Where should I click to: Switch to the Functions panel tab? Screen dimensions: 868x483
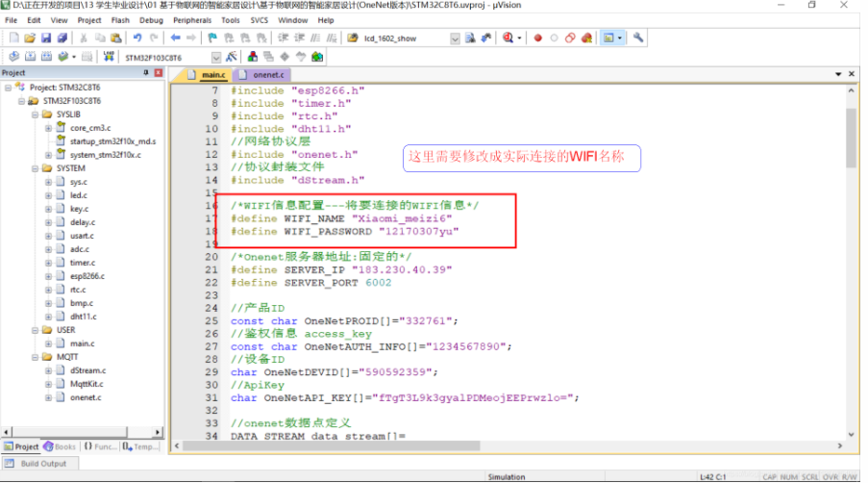pos(100,447)
